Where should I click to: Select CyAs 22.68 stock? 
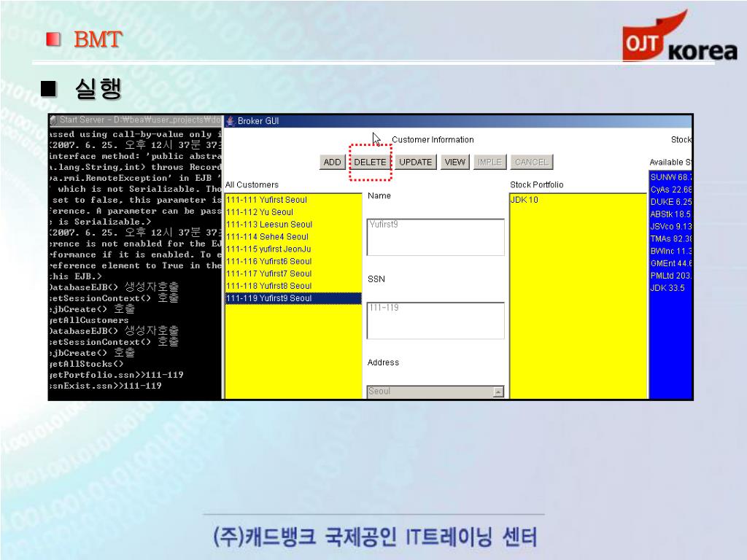point(671,190)
